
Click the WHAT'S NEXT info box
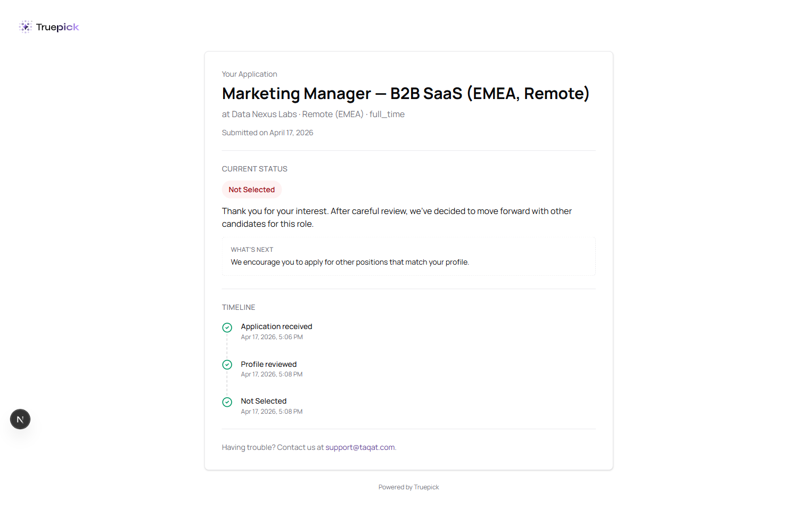click(x=408, y=257)
